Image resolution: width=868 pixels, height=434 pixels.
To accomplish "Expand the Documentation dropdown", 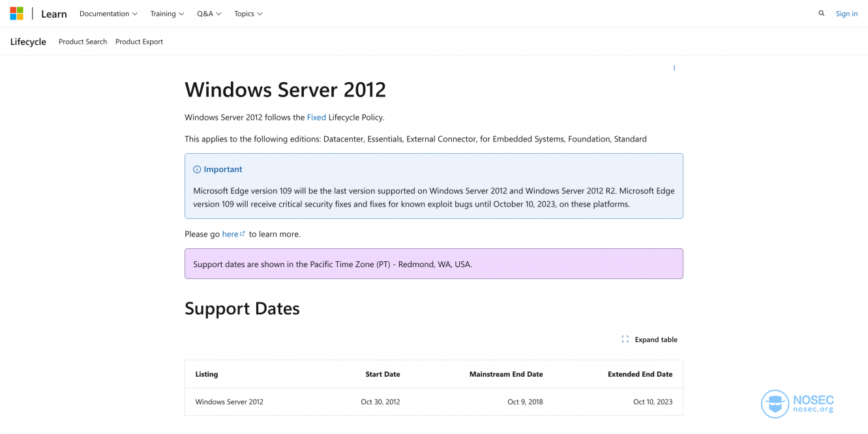I will pos(108,14).
